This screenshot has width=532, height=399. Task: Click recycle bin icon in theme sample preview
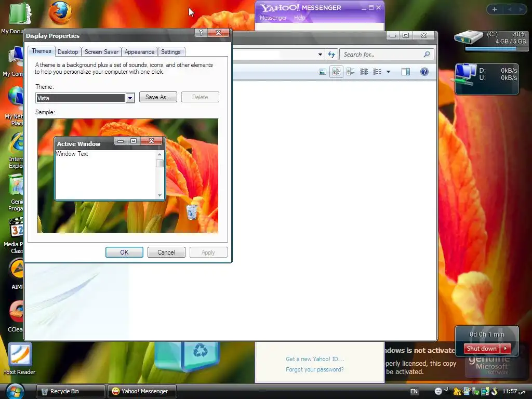192,212
